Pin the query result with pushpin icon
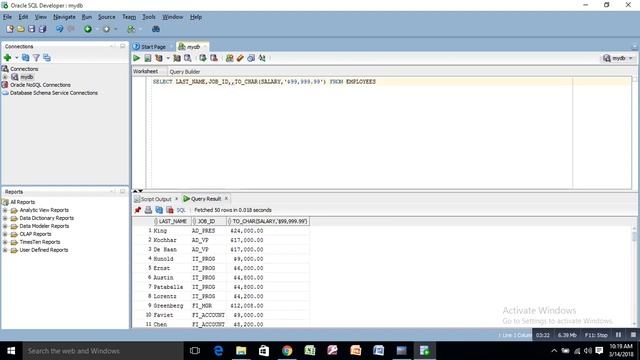 138,210
